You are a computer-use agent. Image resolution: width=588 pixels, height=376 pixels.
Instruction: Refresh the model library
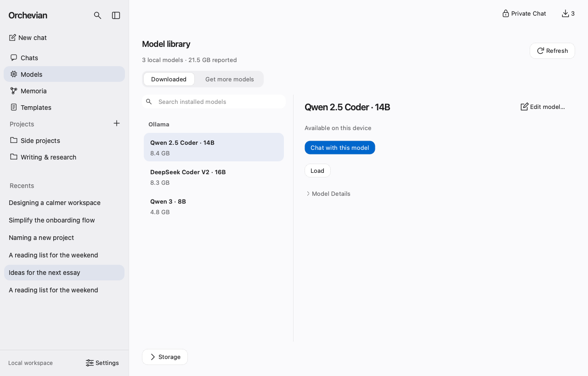pos(552,51)
